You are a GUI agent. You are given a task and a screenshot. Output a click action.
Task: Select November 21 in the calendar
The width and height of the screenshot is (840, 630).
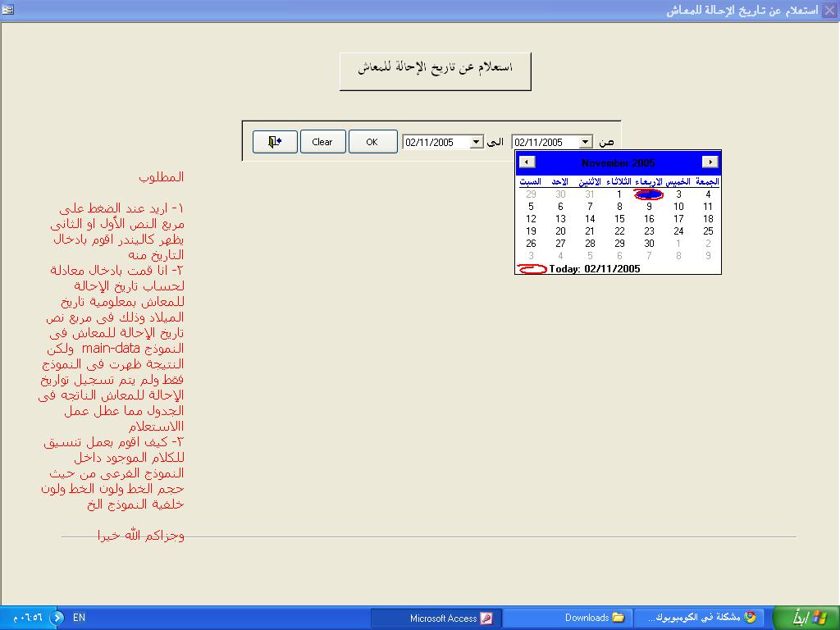click(590, 231)
